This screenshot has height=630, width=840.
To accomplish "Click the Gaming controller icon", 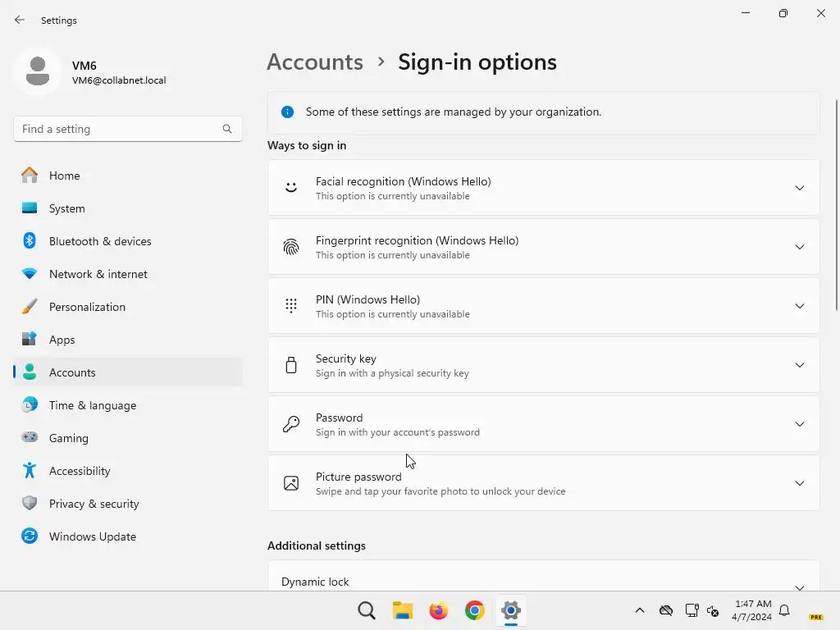I will click(x=30, y=437).
